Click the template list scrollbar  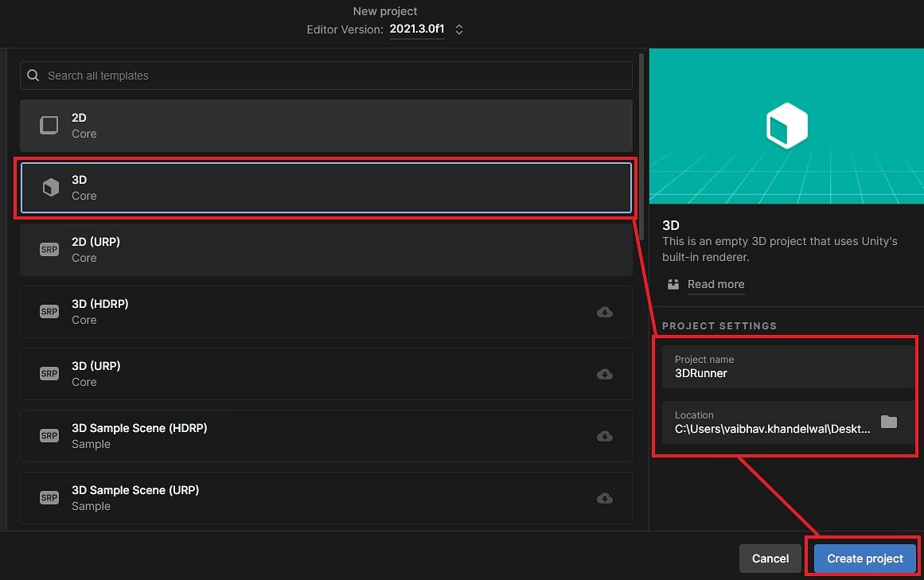(x=641, y=147)
